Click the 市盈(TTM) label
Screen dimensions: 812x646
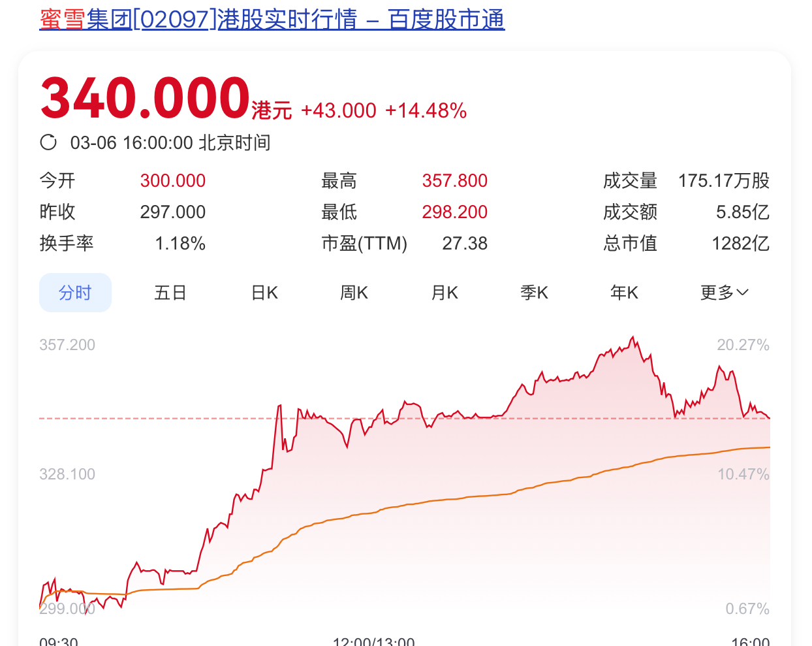364,243
